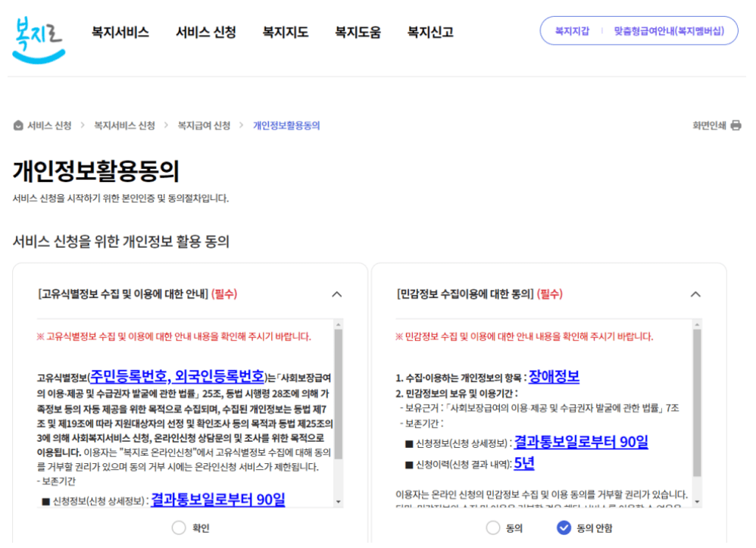Open the 복지도움 menu
The image size is (756, 548).
tap(358, 33)
